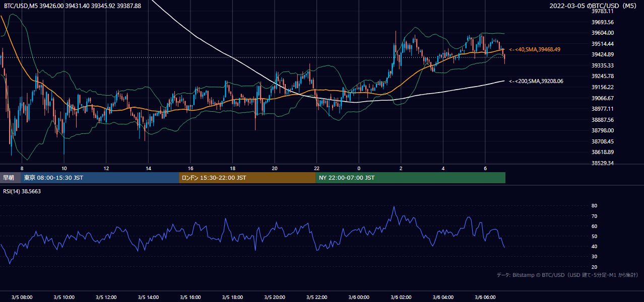Click the bottom time label 3/5 20:00
The height and width of the screenshot is (302, 644).
tap(274, 297)
